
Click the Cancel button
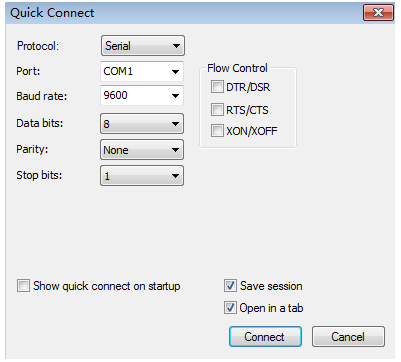[x=348, y=337]
